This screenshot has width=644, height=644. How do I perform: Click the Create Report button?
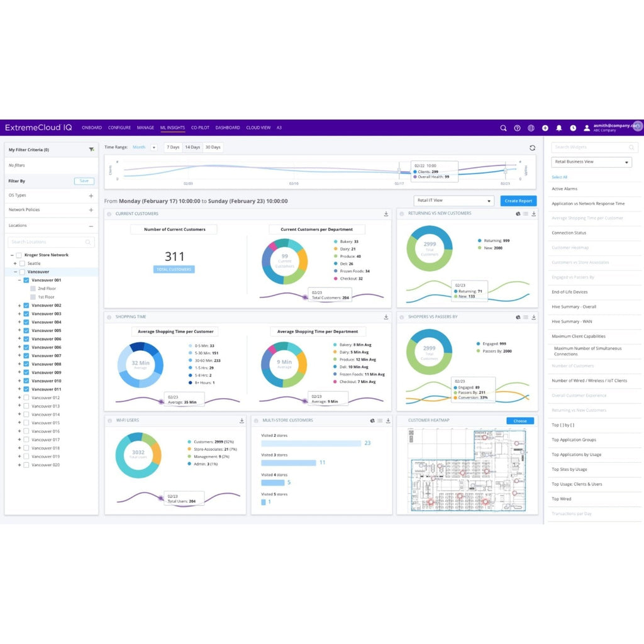[x=518, y=201]
